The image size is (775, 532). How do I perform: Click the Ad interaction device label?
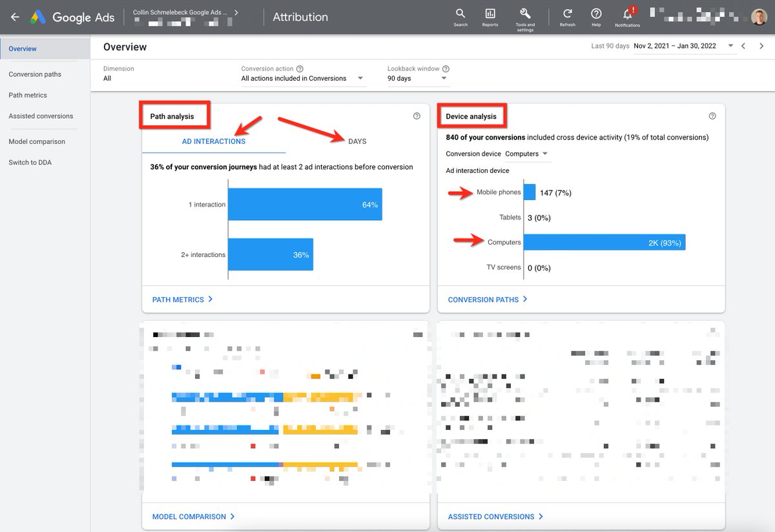coord(477,170)
